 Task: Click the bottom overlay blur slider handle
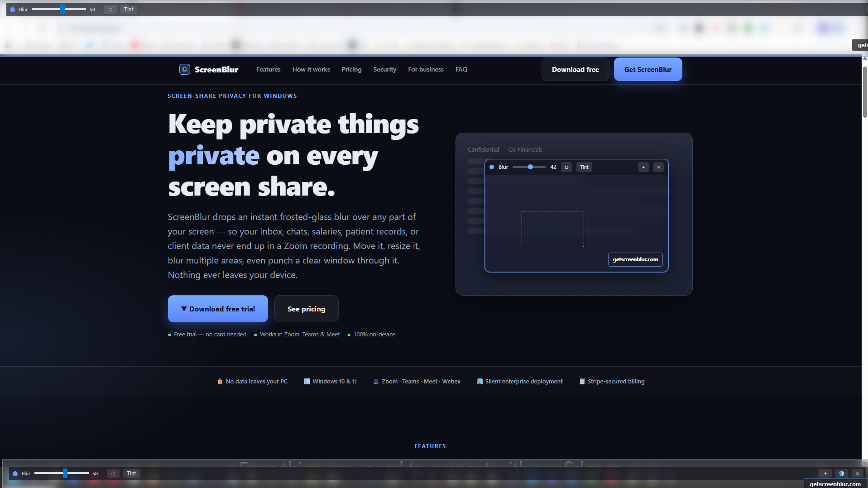(65, 474)
